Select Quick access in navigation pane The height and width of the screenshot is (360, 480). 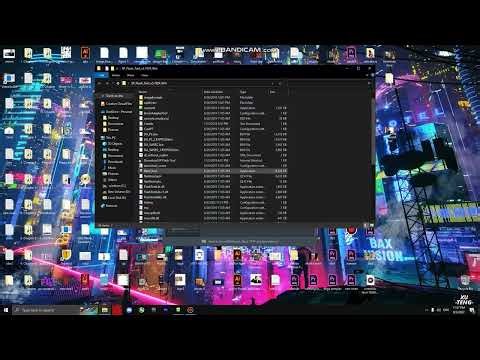click(x=114, y=96)
